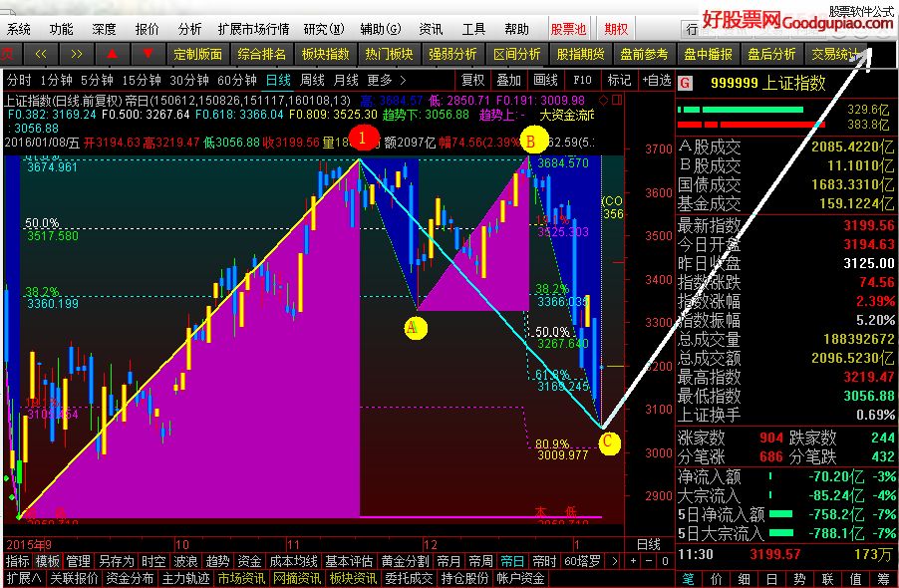Open 综合排名 ranking view
Screen dimensions: 899x588
click(x=261, y=54)
